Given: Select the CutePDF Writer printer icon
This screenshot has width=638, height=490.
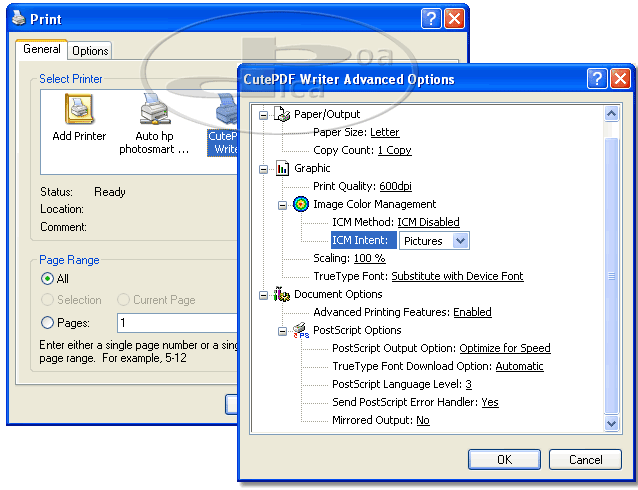Looking at the screenshot, I should [x=226, y=111].
